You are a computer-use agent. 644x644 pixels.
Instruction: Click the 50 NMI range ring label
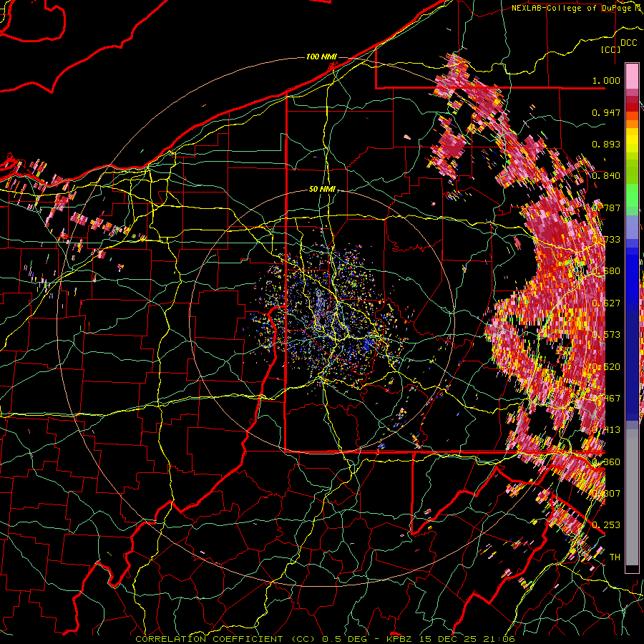[323, 190]
